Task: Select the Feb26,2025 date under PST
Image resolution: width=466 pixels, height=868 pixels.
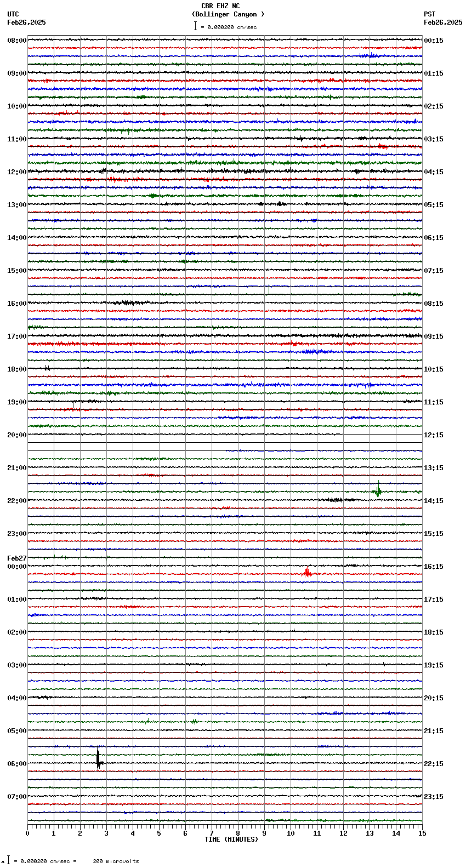Action: [x=443, y=22]
